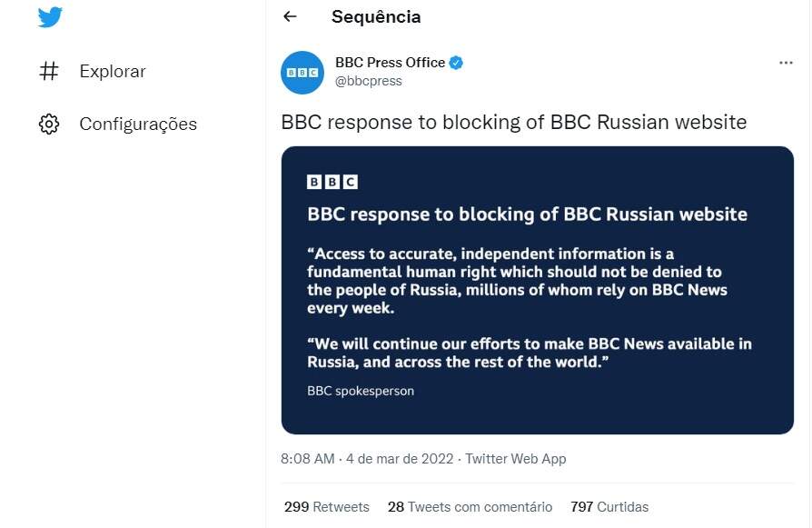Click the Explorar hashtag icon
This screenshot has width=812, height=528.
click(49, 71)
